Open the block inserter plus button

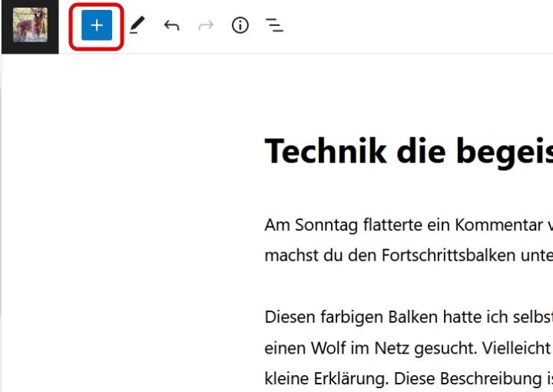(x=97, y=26)
